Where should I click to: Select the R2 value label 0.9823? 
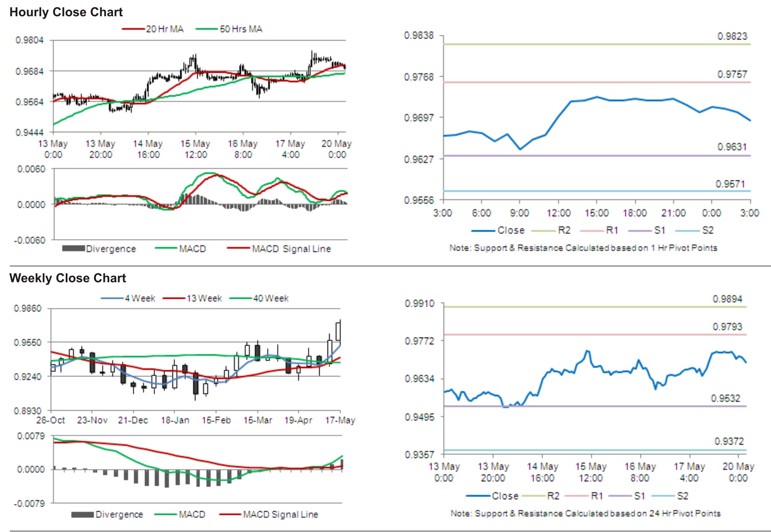pos(732,36)
